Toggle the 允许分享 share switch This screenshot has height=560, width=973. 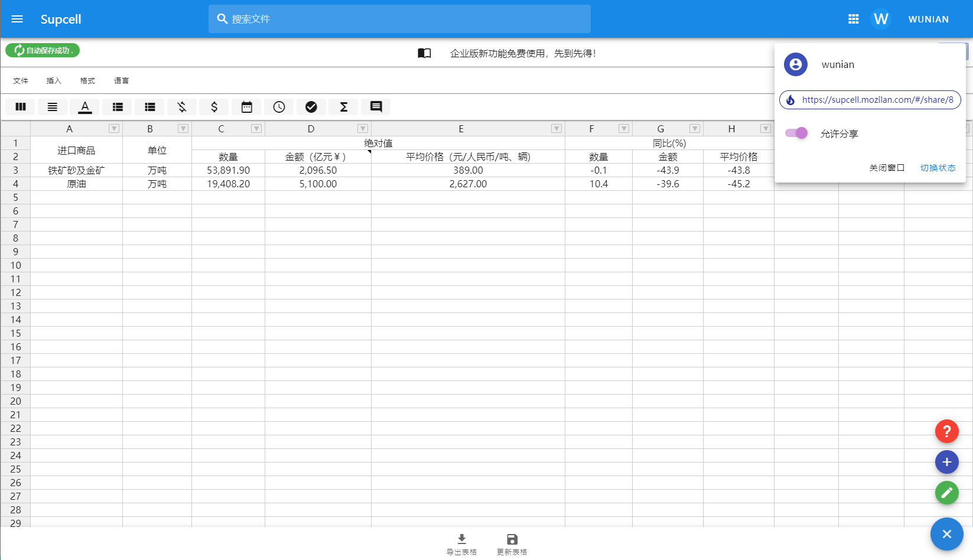click(x=796, y=133)
